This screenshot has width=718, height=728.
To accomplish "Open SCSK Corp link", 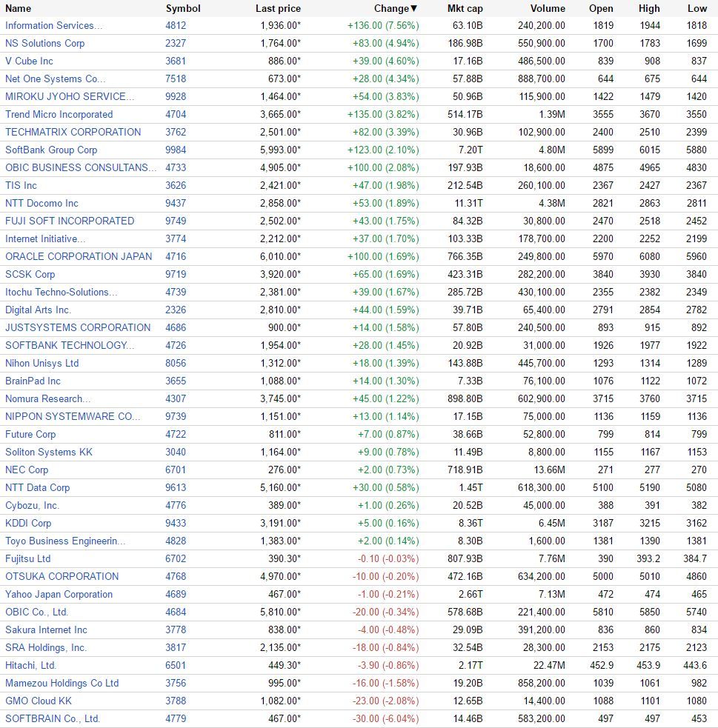I will tap(30, 275).
